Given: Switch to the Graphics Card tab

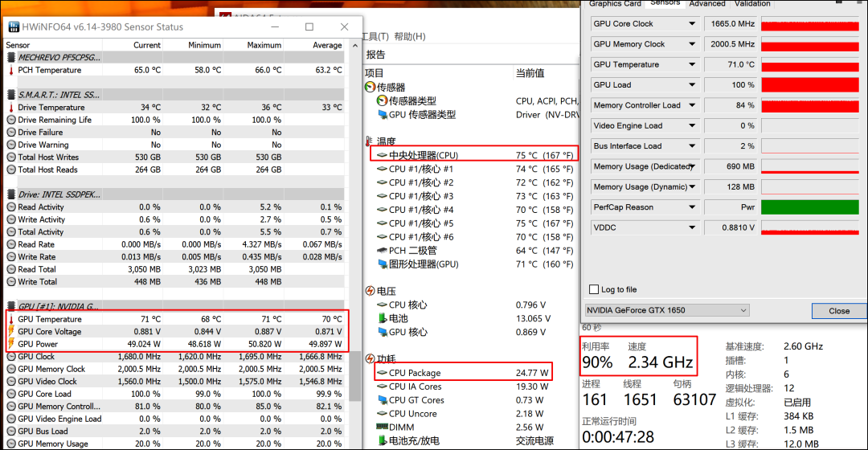Looking at the screenshot, I should [615, 3].
